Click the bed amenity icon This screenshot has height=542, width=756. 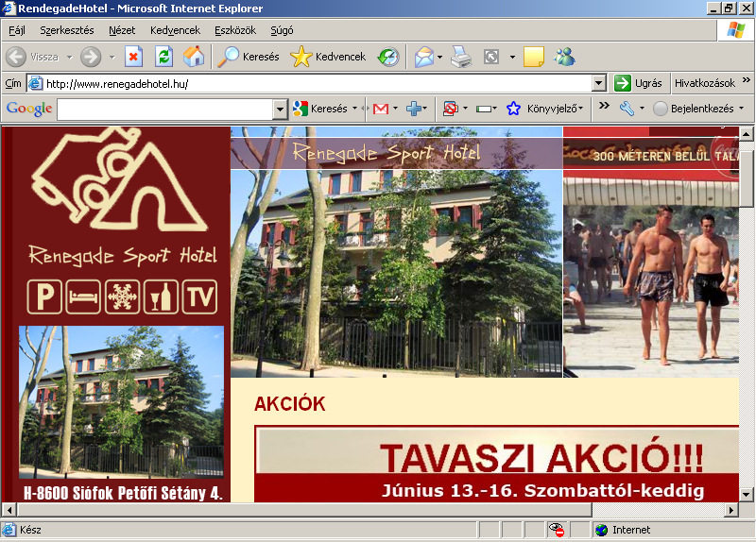[x=83, y=296]
